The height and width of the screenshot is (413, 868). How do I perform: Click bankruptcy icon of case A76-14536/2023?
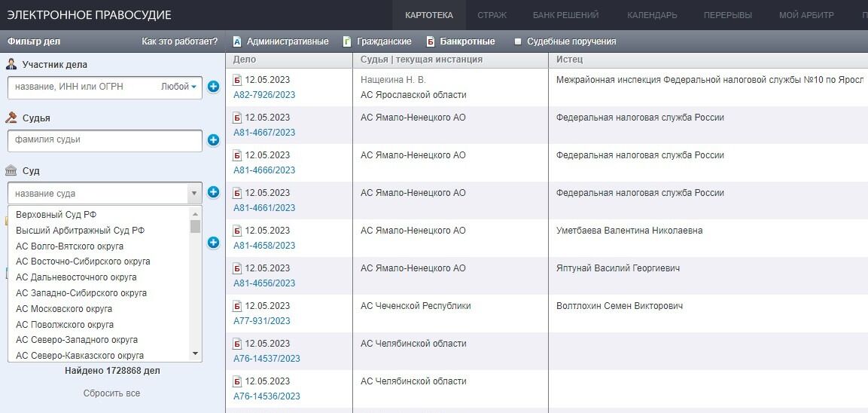[x=237, y=381]
